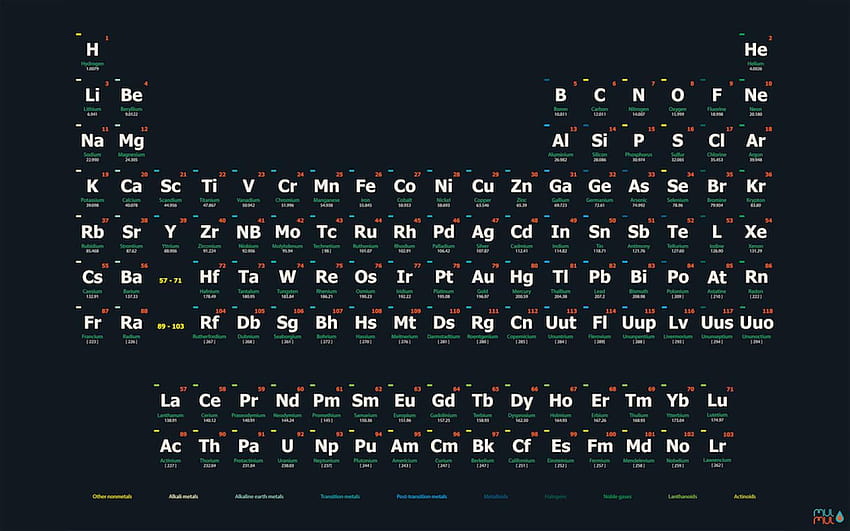Select the Argon Ar element
Screen dimensions: 850x531
click(756, 144)
